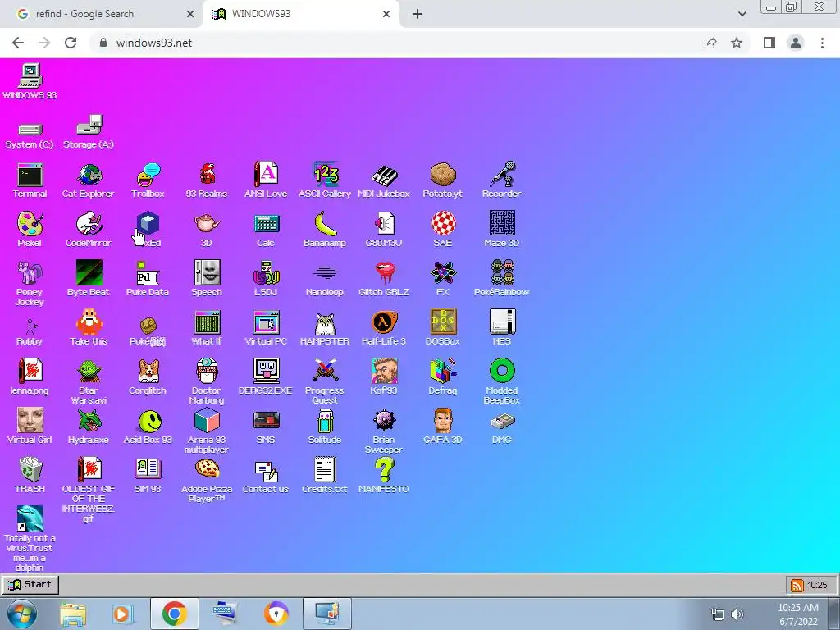Viewport: 840px width, 630px height.
Task: Launch HAMPSTER icon
Action: tap(325, 328)
